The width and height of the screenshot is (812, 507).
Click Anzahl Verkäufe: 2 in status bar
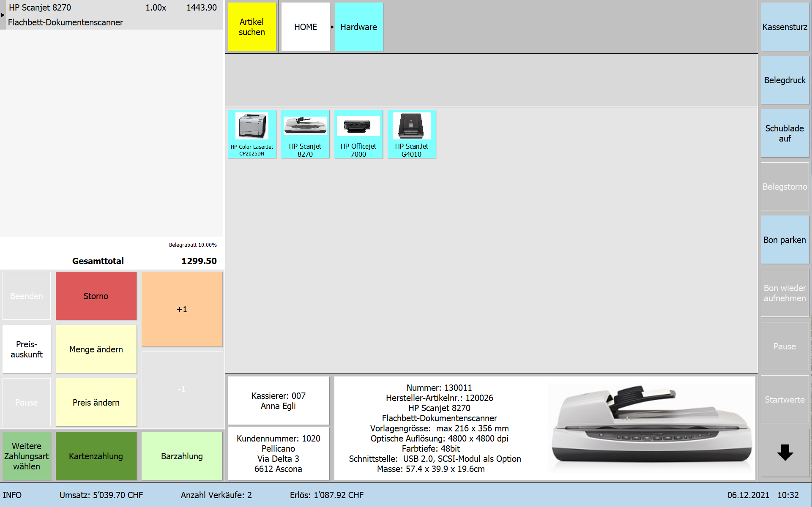point(216,495)
